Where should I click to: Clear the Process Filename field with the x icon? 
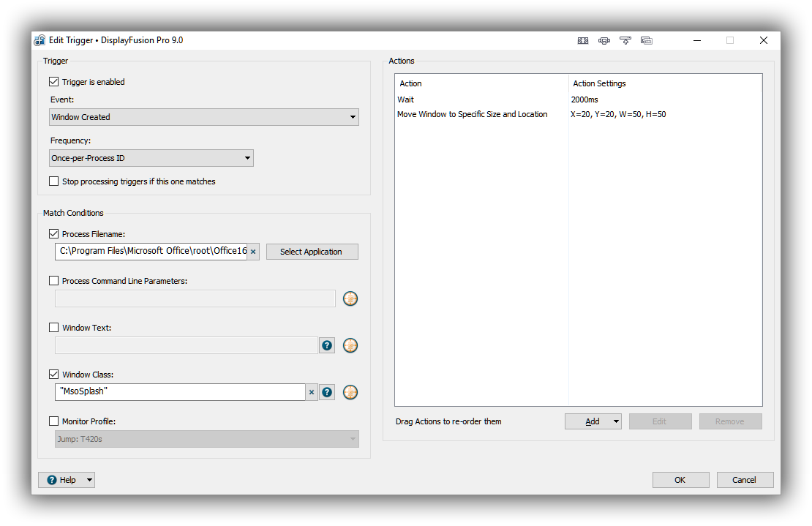click(253, 252)
